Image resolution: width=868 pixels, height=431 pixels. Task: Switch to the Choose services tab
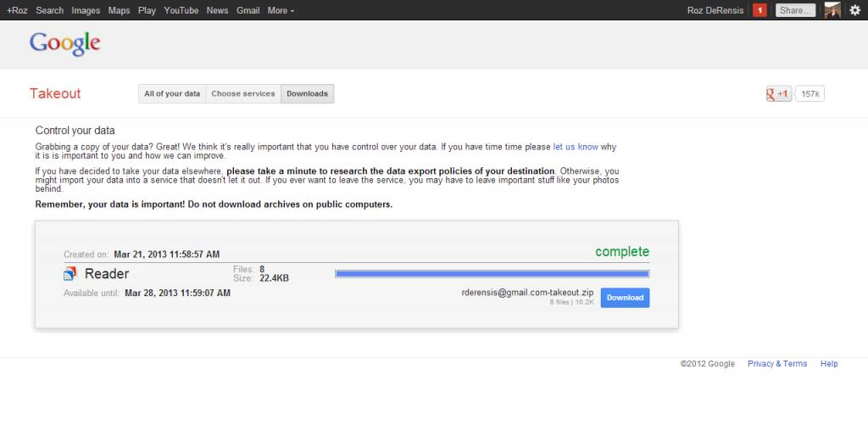[x=243, y=94]
